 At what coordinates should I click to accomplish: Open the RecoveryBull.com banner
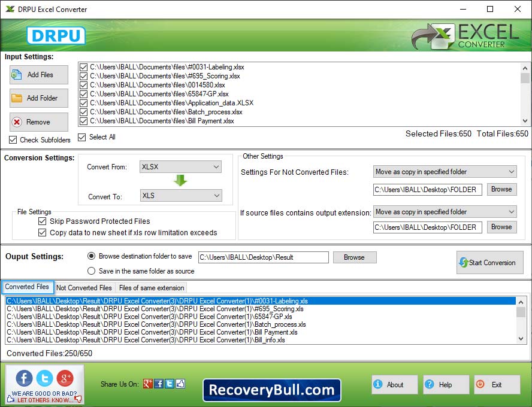pyautogui.click(x=272, y=390)
